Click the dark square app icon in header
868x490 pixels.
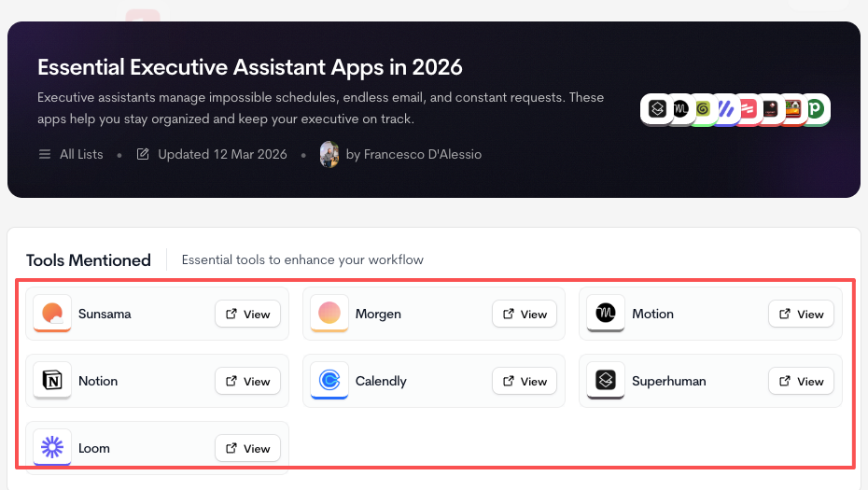coord(771,109)
